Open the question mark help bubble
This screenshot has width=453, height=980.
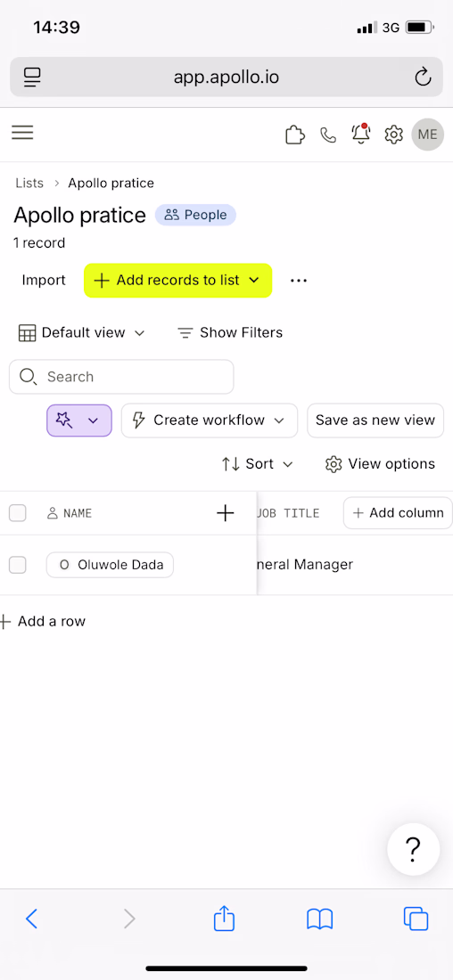[413, 849]
